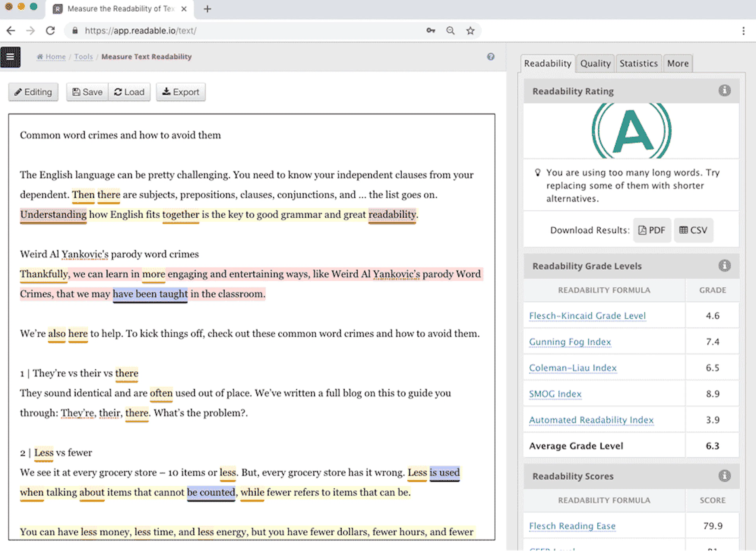The height and width of the screenshot is (552, 756).
Task: Click the browser zoom magnifier icon
Action: pyautogui.click(x=450, y=31)
